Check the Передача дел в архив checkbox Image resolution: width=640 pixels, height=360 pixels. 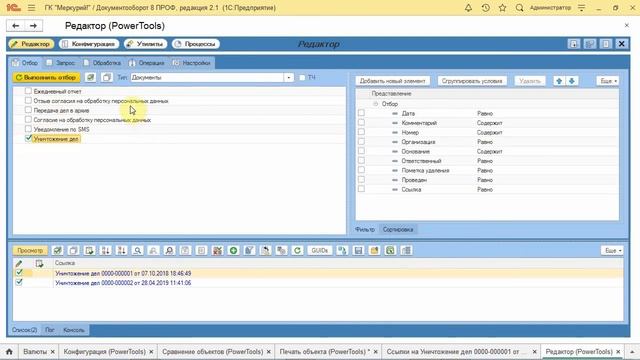[x=28, y=110]
